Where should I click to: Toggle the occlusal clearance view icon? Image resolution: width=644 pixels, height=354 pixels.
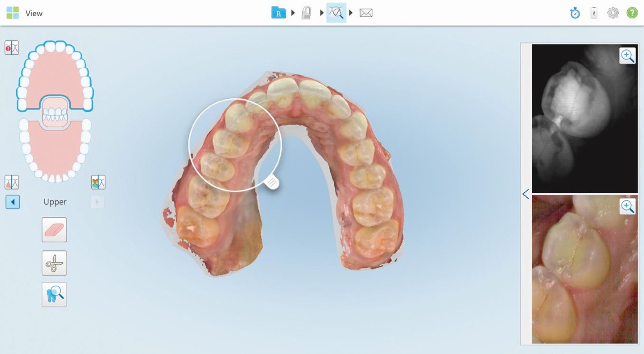point(12,181)
